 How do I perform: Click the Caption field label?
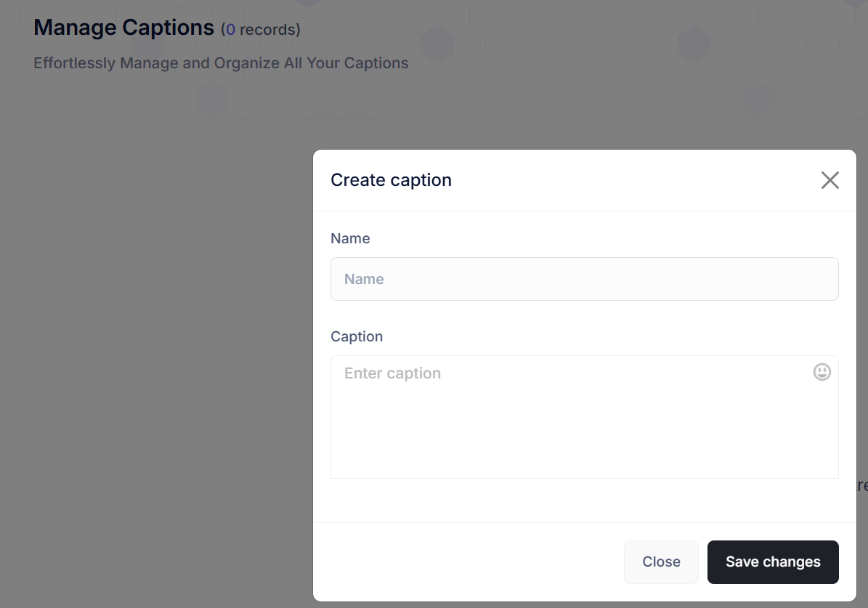(357, 336)
